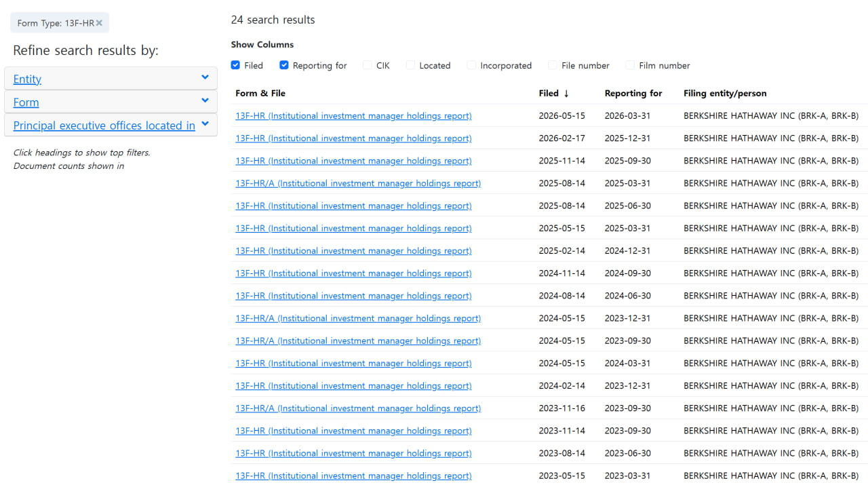The width and height of the screenshot is (868, 485).
Task: Remove the Form Type 13F-HR filter chip
Action: pyautogui.click(x=99, y=23)
